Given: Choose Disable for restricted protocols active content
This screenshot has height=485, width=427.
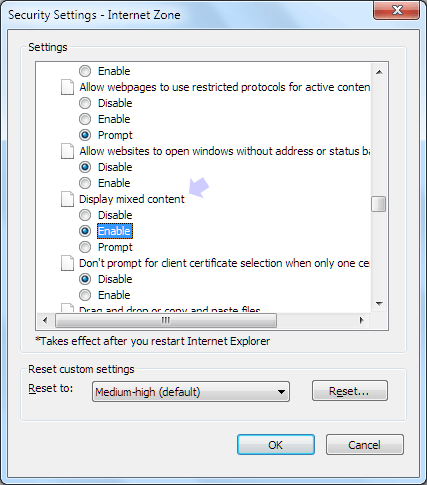Looking at the screenshot, I should [85, 103].
